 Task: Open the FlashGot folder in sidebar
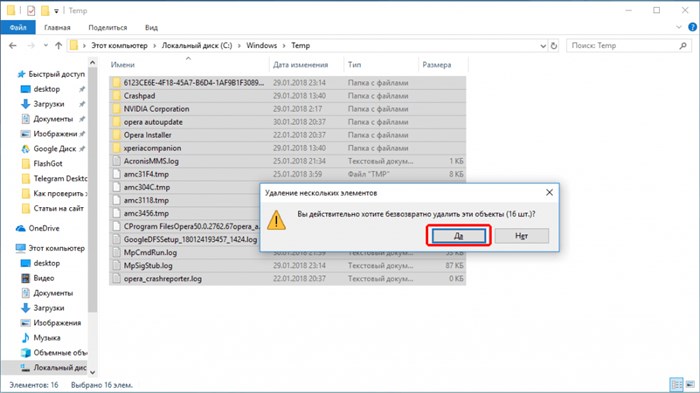click(47, 163)
